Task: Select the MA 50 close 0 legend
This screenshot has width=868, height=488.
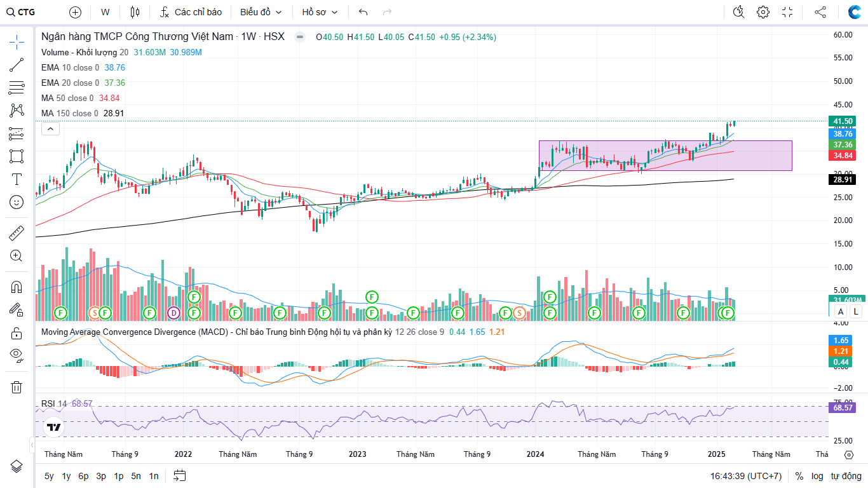Action: (x=67, y=98)
